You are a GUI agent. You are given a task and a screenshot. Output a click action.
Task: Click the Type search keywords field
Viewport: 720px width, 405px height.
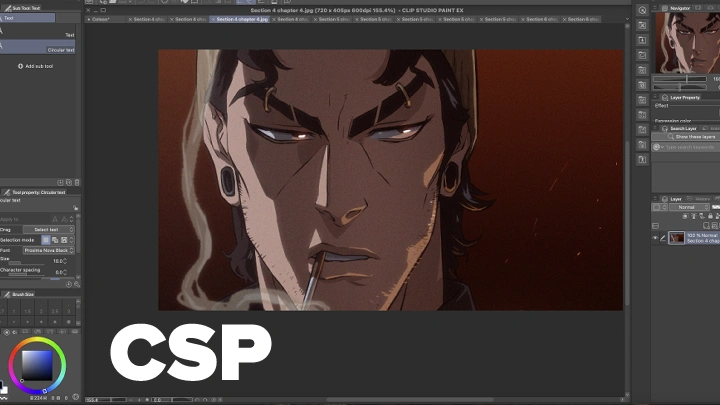pos(692,147)
